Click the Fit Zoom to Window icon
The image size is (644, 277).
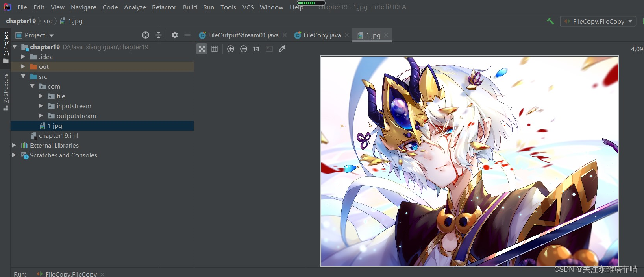(269, 49)
